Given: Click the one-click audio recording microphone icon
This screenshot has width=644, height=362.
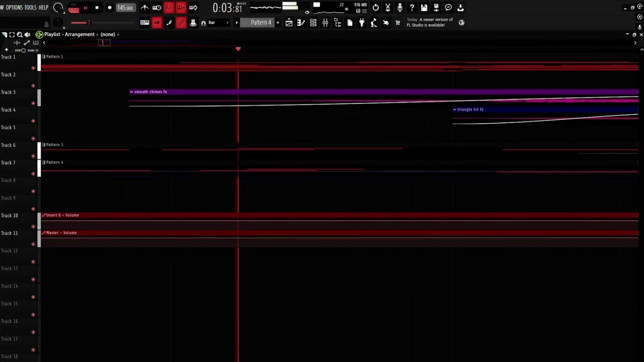Looking at the screenshot, I should coord(400,8).
